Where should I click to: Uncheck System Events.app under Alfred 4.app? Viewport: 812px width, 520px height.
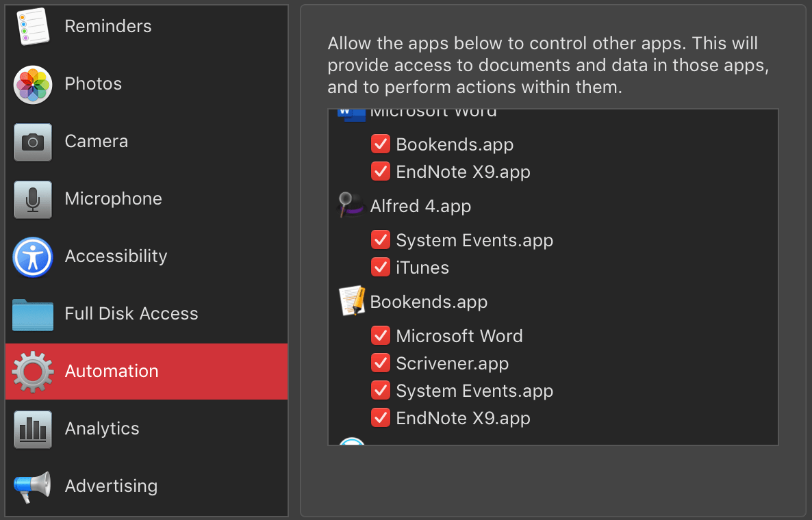(x=381, y=239)
